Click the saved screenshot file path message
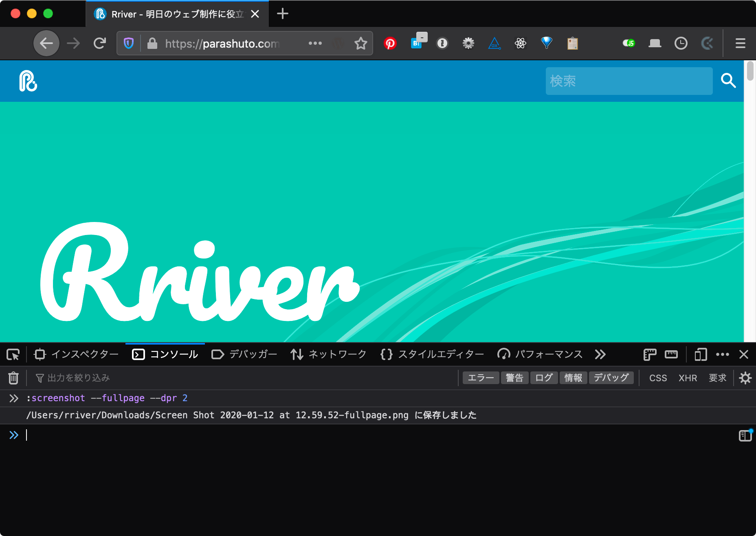The height and width of the screenshot is (536, 756). click(x=251, y=415)
